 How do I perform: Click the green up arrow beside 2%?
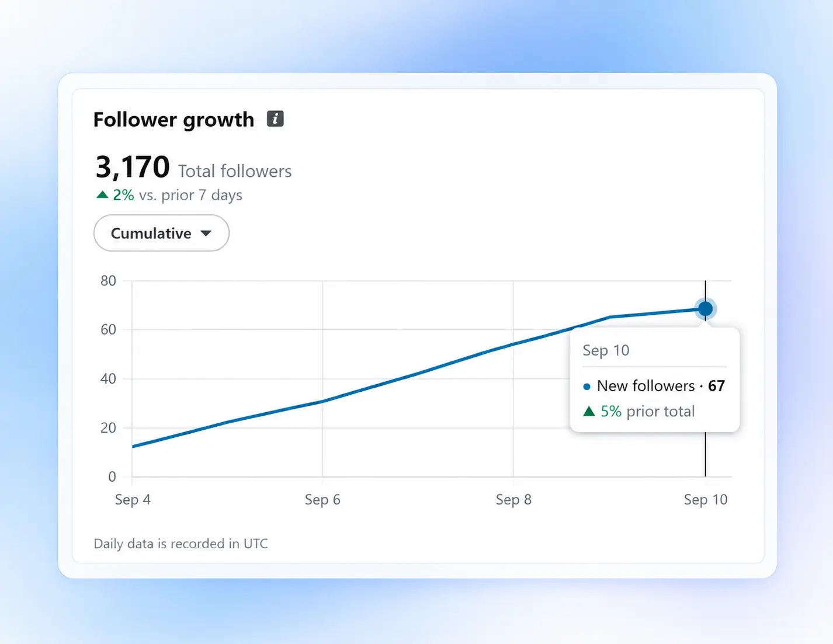102,194
